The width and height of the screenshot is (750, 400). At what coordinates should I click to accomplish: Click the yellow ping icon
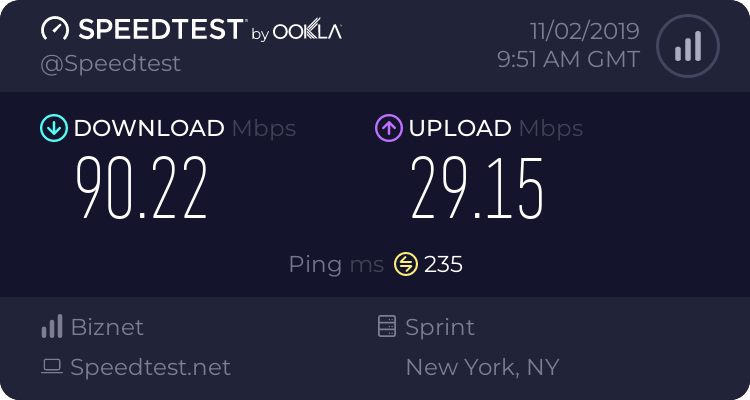(x=405, y=264)
